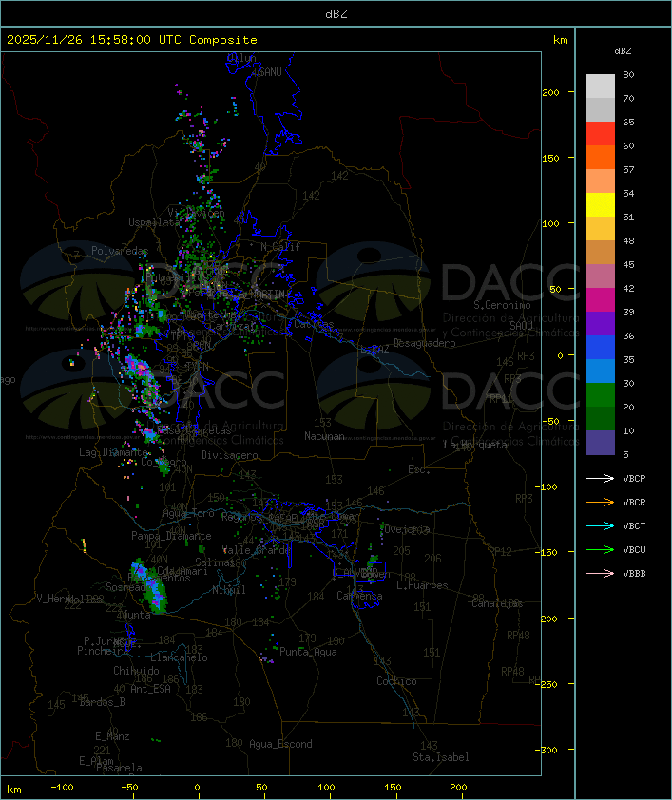Click the Nacunan map label
672x800 pixels.
point(324,436)
